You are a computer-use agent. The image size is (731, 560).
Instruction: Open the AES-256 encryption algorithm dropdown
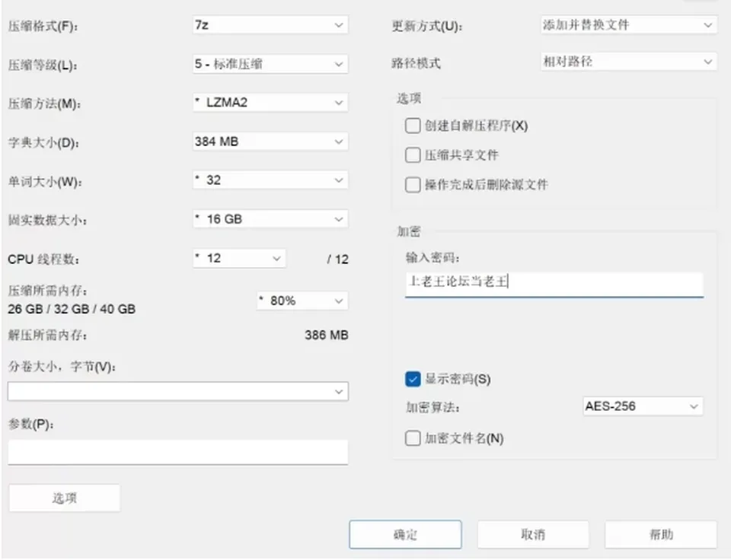643,406
